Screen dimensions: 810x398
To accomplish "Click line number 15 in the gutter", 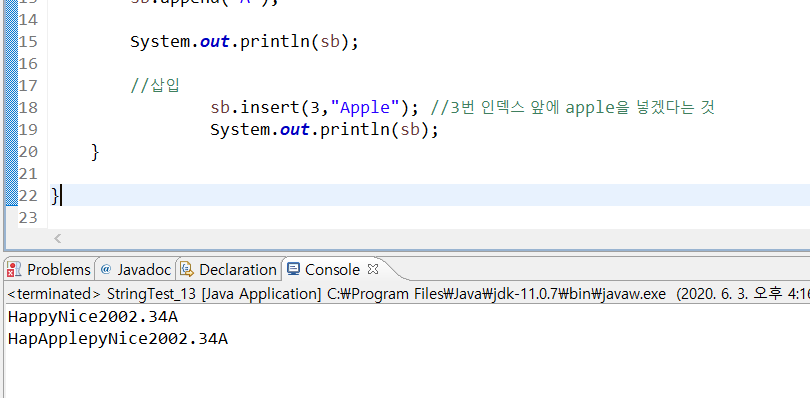I will [x=28, y=42].
